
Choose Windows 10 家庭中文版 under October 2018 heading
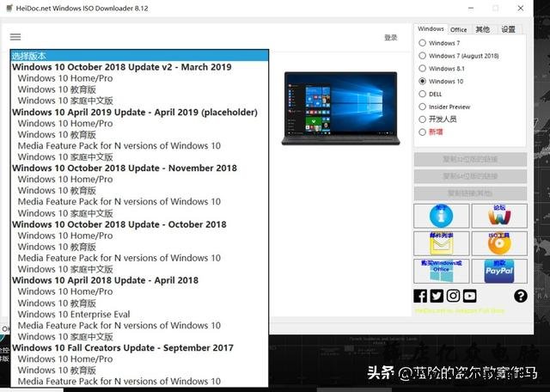pyautogui.click(x=139, y=269)
